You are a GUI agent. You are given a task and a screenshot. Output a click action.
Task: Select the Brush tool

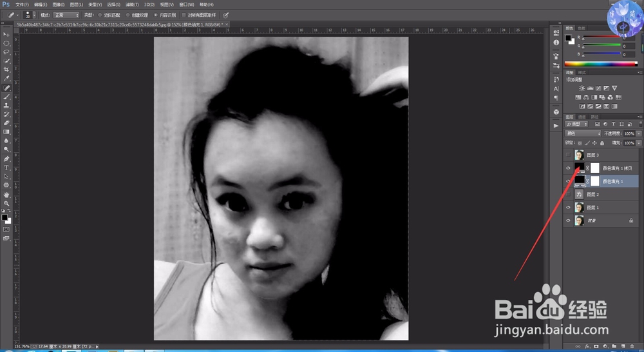pyautogui.click(x=6, y=97)
